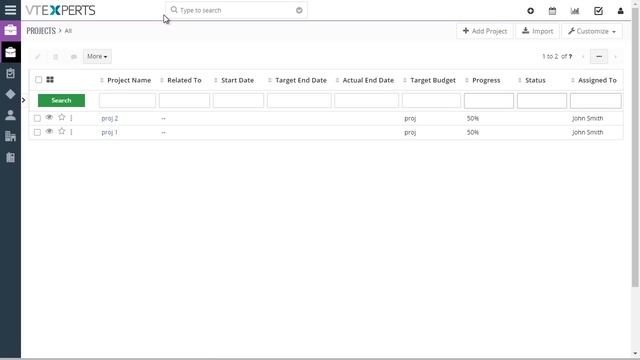Sort by Target End Date column
640x360 pixels.
tap(301, 80)
